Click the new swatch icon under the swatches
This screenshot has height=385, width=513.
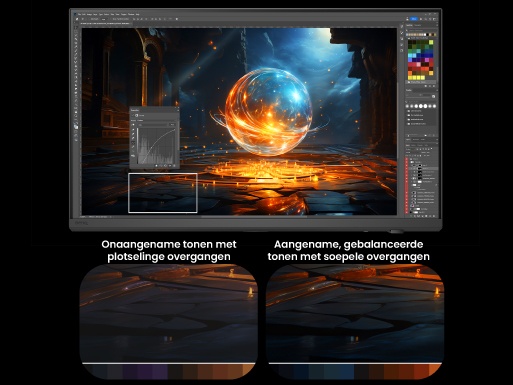pyautogui.click(x=430, y=86)
